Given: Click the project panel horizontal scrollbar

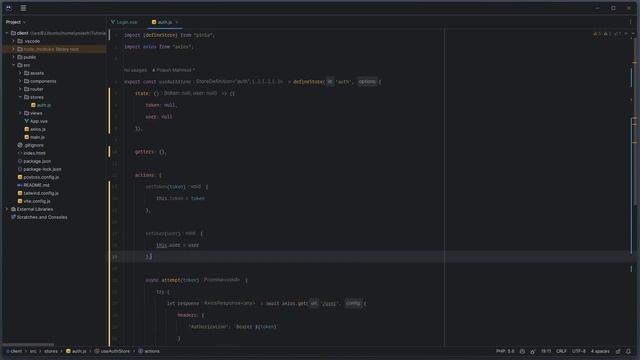Looking at the screenshot, I should (x=28, y=345).
